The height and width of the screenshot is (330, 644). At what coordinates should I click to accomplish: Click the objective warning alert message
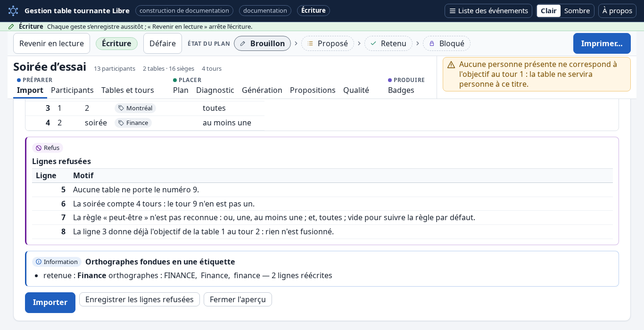(x=537, y=74)
